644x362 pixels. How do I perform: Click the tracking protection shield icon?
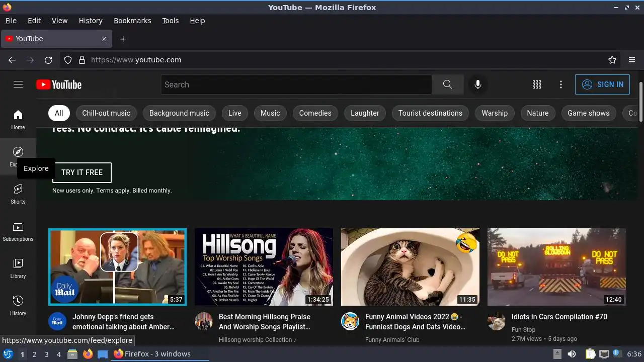68,60
